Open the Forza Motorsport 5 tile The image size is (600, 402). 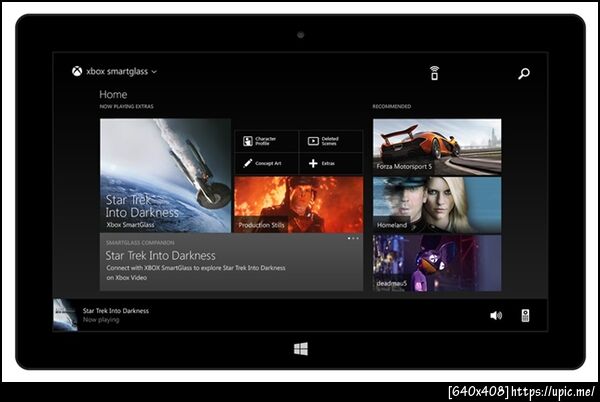coord(437,146)
